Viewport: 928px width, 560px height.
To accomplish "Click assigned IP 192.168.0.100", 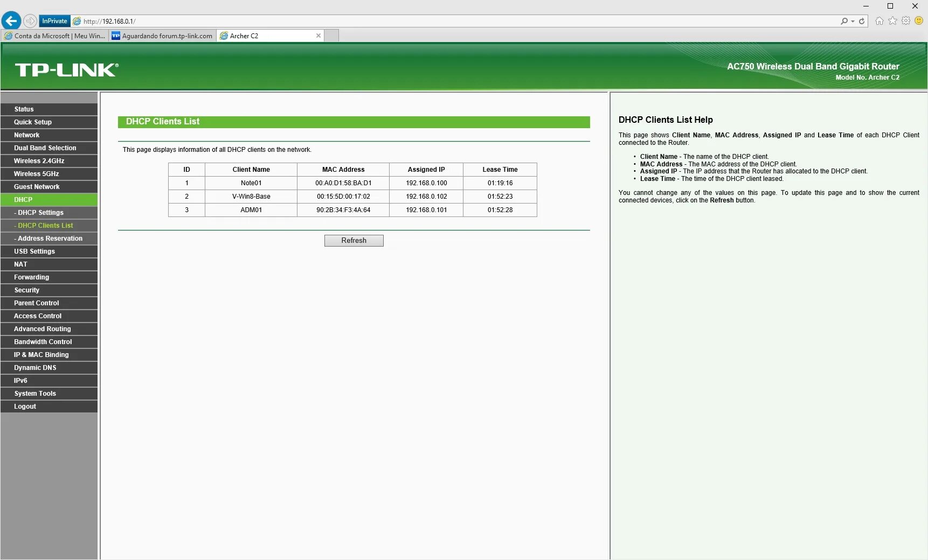I will point(426,183).
